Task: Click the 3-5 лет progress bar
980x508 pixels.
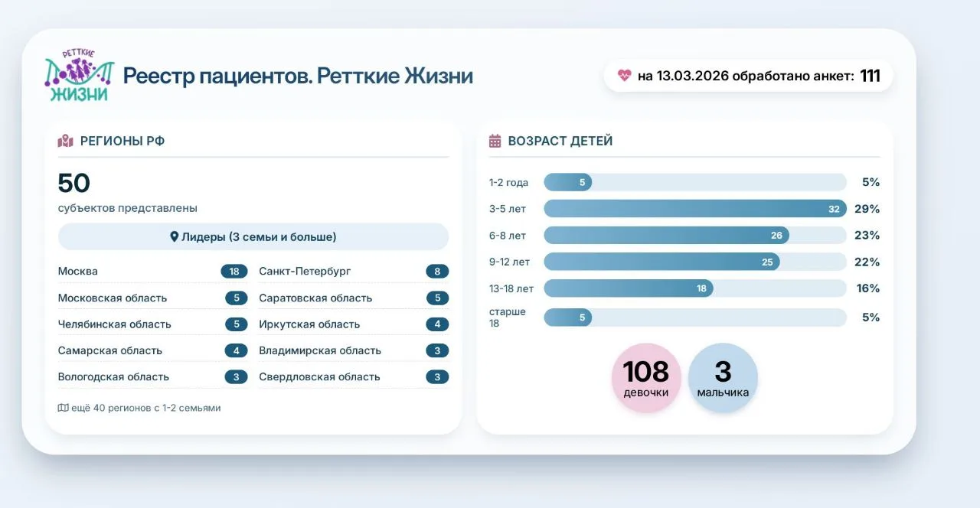Action: 695,209
